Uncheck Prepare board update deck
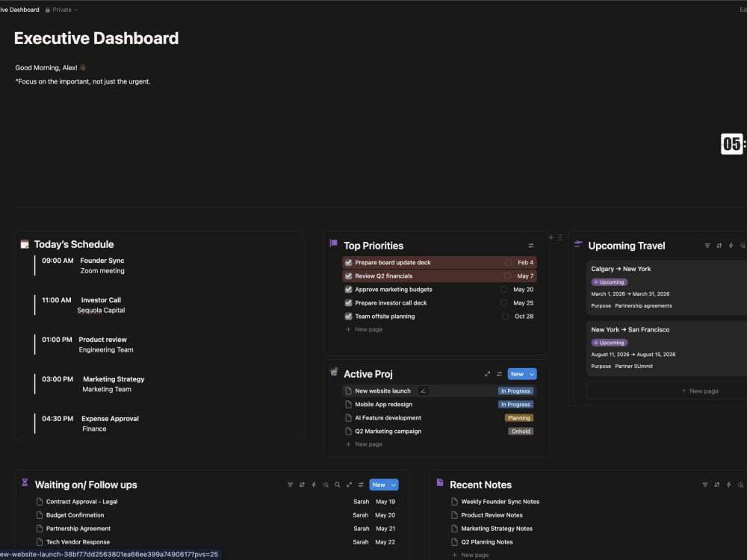Screen dimensions: 747x560 (x=349, y=262)
